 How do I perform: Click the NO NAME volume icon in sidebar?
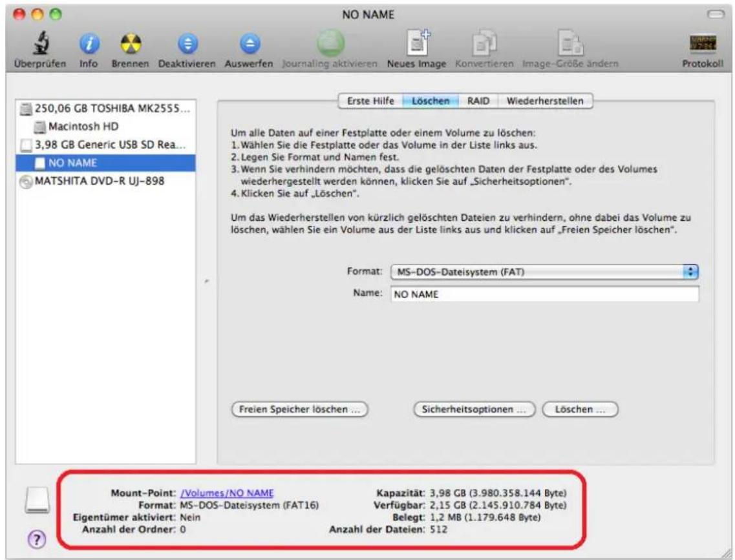pyautogui.click(x=40, y=163)
